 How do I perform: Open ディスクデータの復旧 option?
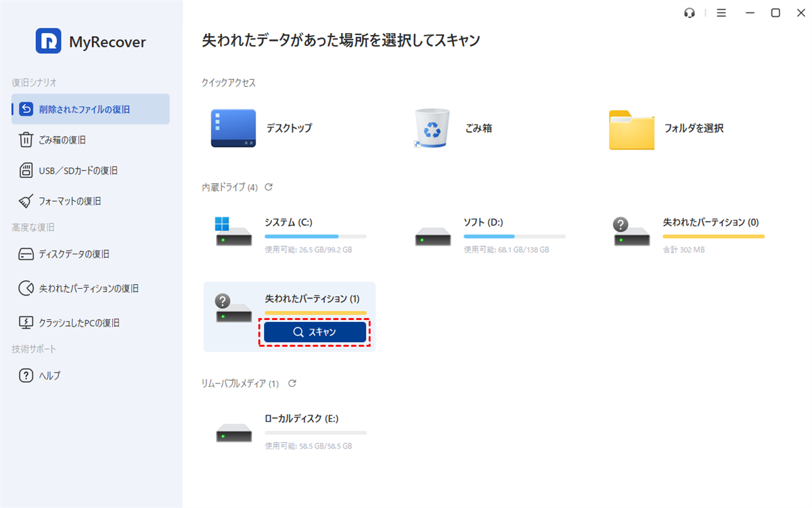pos(74,254)
